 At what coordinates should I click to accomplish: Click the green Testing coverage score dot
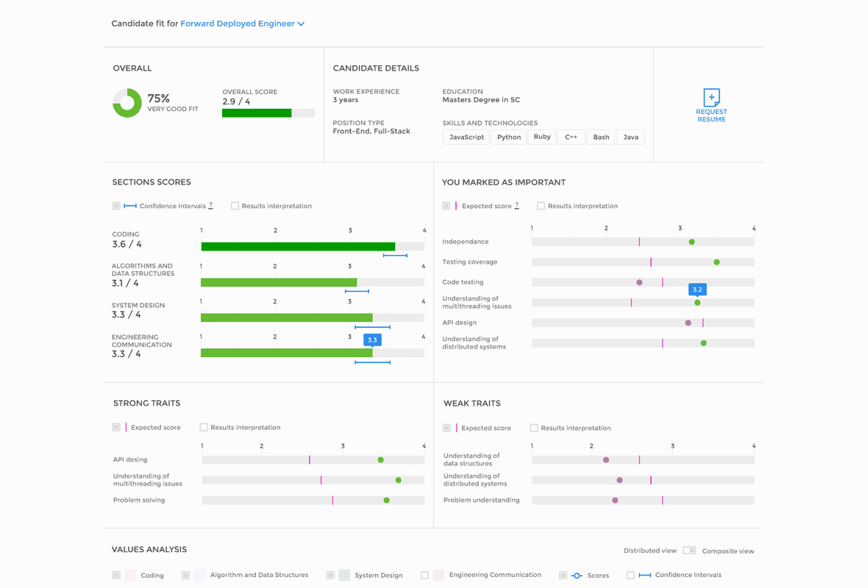pyautogui.click(x=717, y=262)
